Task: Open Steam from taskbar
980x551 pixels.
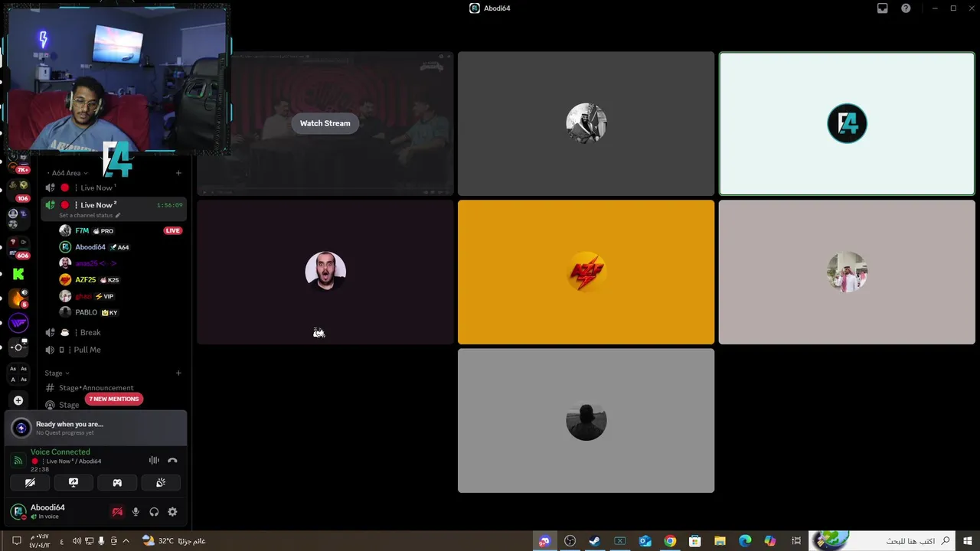Action: point(594,541)
